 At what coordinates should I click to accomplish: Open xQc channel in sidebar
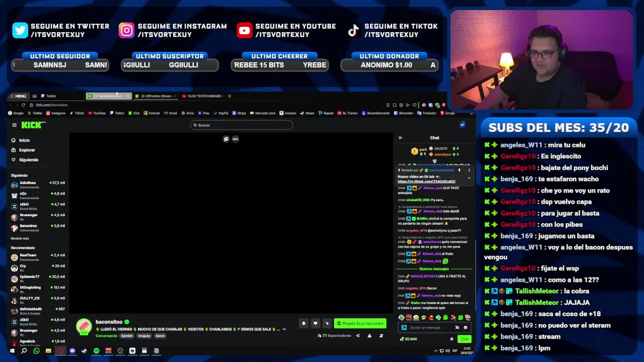pyautogui.click(x=38, y=195)
